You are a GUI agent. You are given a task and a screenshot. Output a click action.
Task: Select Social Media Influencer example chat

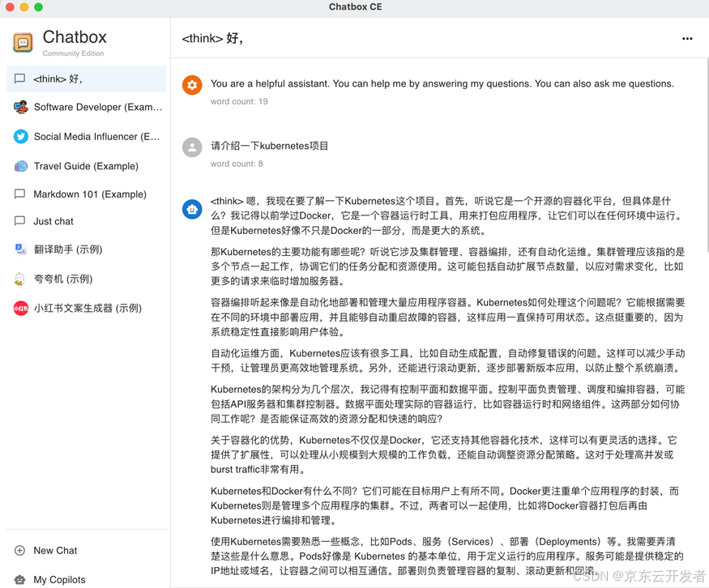(87, 137)
